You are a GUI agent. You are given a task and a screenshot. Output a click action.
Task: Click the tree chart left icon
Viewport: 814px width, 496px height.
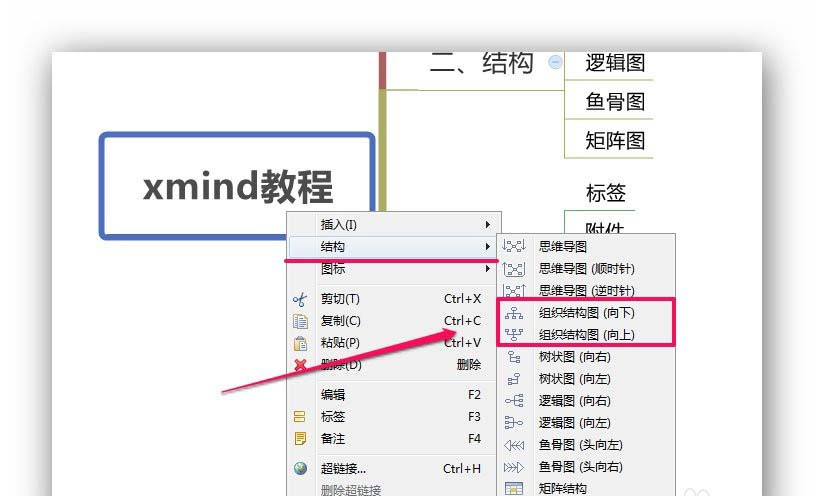click(x=514, y=379)
